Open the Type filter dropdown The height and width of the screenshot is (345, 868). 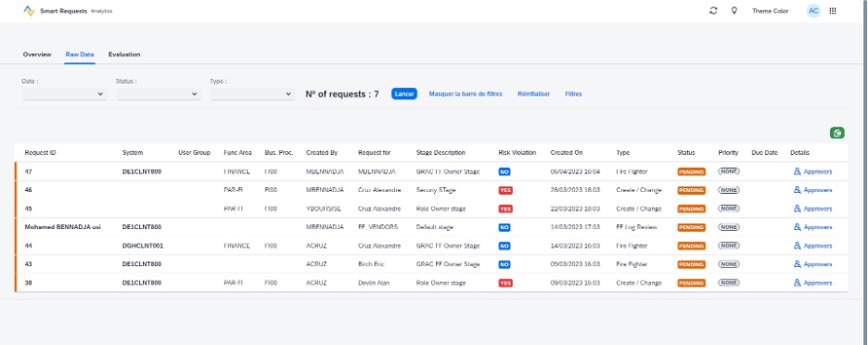[252, 95]
